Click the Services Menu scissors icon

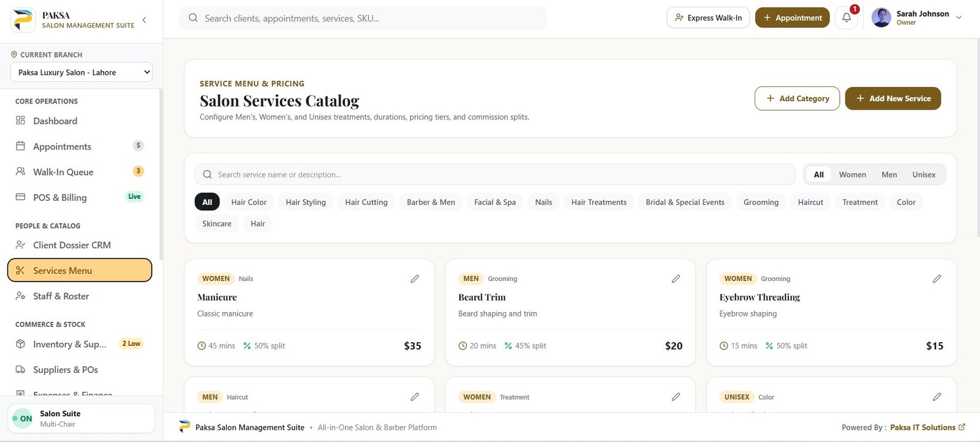click(x=20, y=271)
